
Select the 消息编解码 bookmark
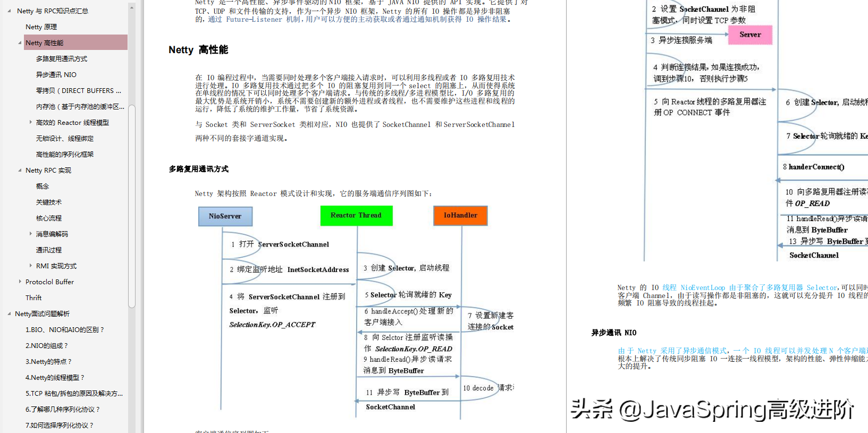point(52,234)
